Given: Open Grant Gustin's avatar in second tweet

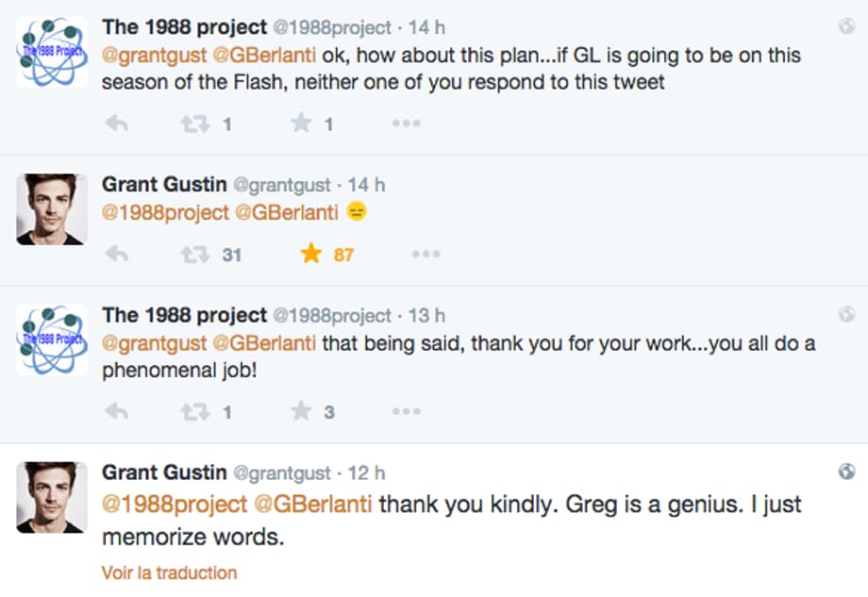Looking at the screenshot, I should pos(51,209).
